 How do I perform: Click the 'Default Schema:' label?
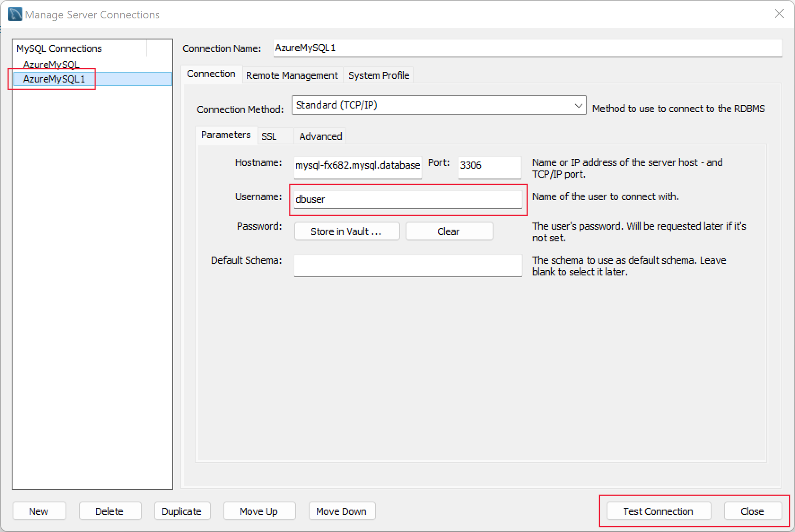(x=246, y=260)
